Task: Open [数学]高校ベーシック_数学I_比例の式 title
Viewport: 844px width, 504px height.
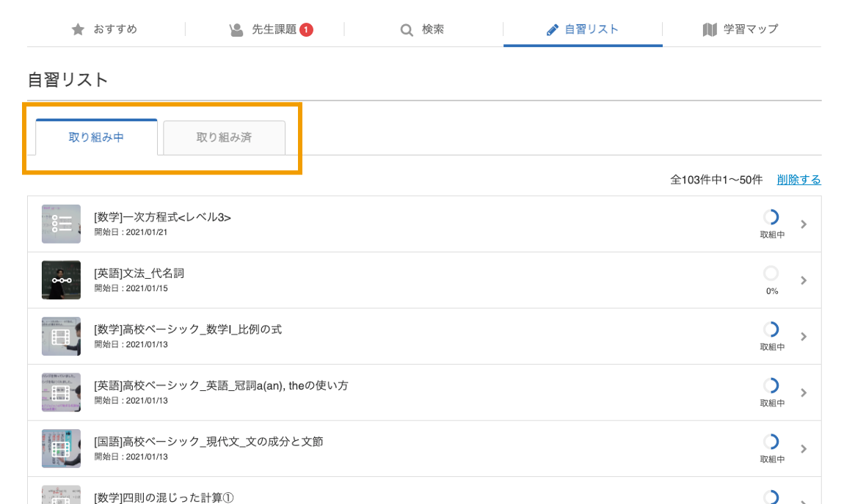Action: click(188, 329)
